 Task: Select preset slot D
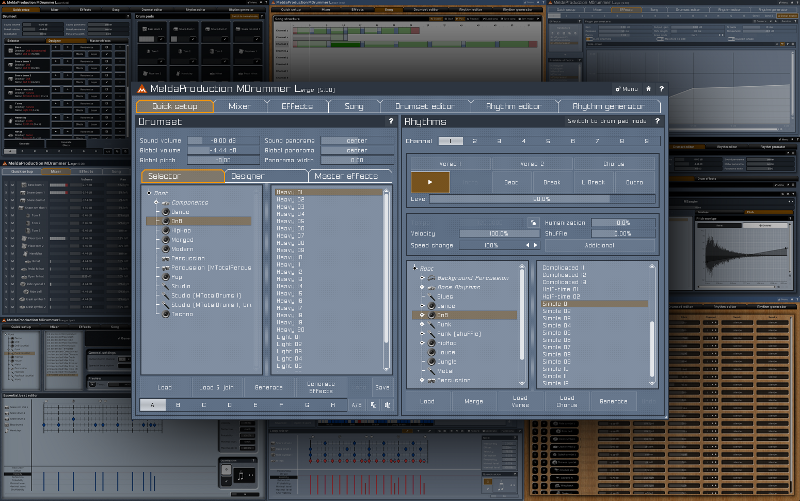[230, 405]
